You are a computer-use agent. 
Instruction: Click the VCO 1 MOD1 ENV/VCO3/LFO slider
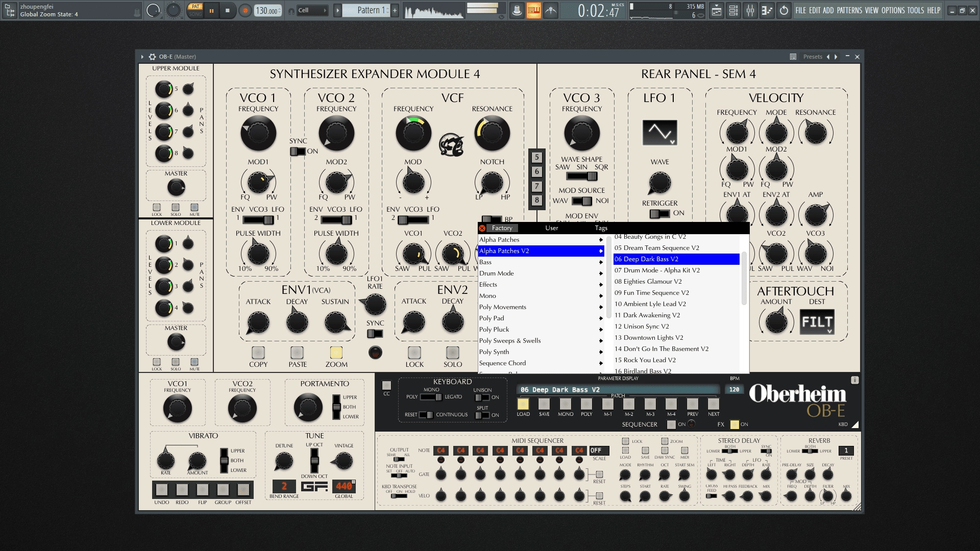tap(258, 220)
